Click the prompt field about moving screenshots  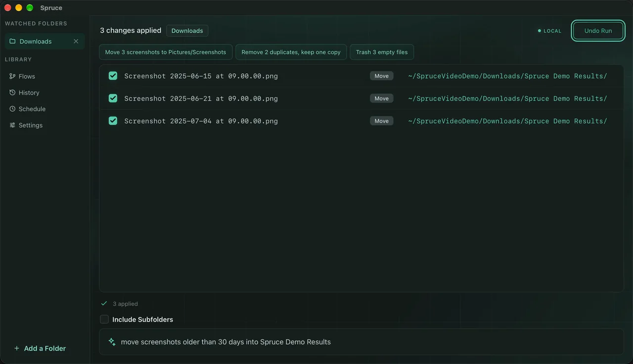(x=362, y=342)
